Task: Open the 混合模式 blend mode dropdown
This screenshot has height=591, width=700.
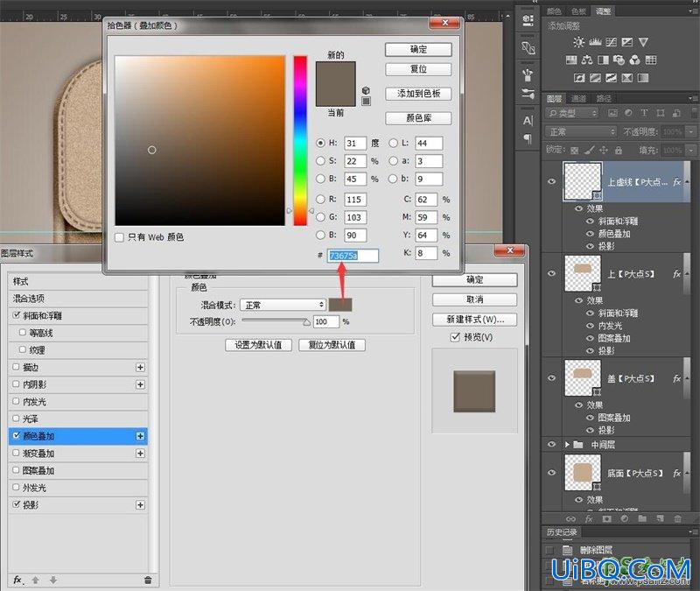Action: coord(283,305)
